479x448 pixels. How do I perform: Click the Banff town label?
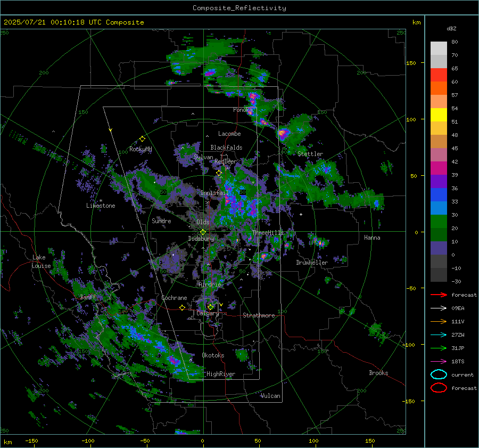pos(88,297)
